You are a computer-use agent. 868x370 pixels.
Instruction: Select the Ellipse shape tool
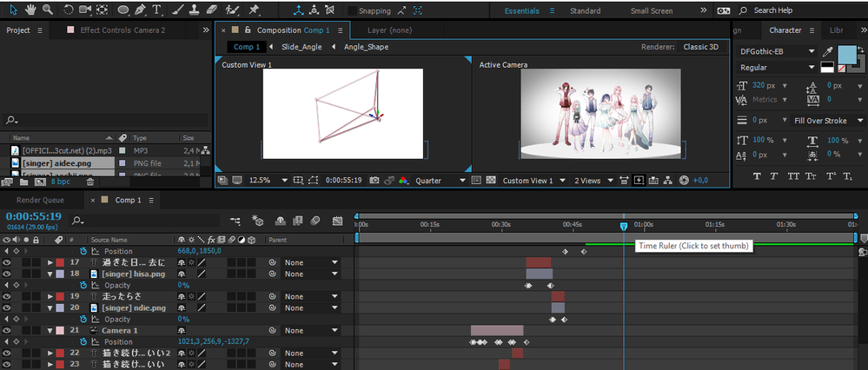click(124, 10)
